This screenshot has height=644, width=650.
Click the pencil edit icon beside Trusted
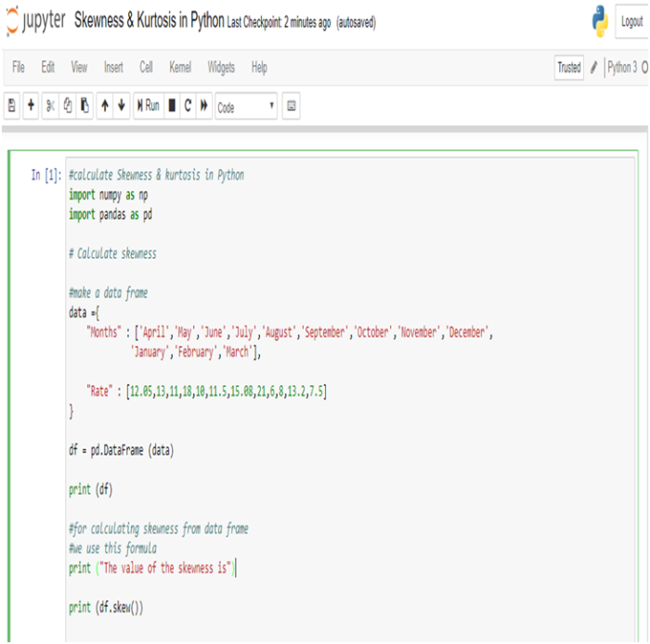click(x=594, y=68)
